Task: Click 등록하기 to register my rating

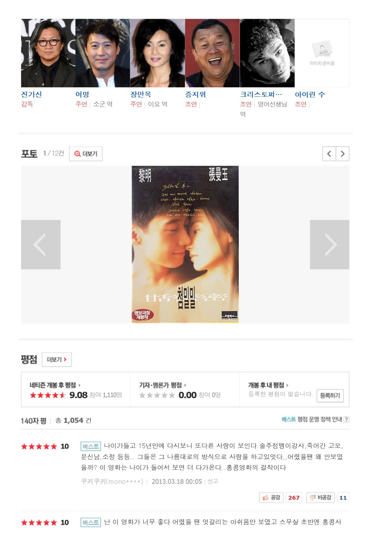Action: click(330, 396)
